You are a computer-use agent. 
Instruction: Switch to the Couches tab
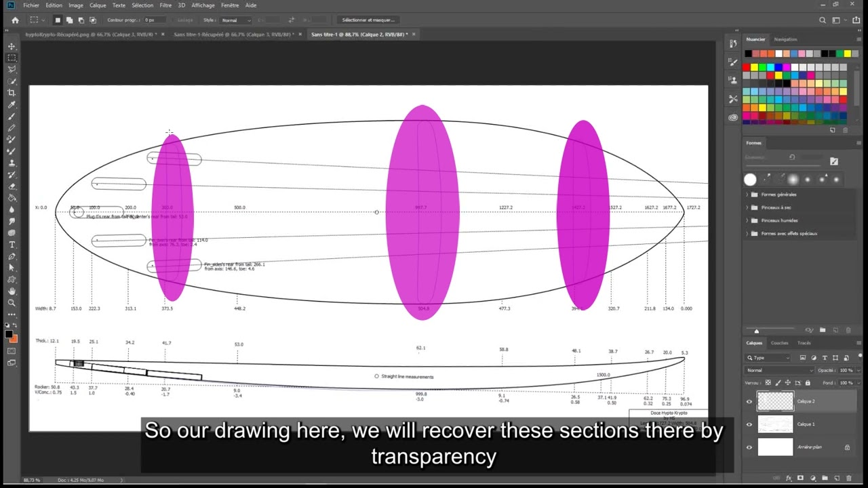click(779, 343)
